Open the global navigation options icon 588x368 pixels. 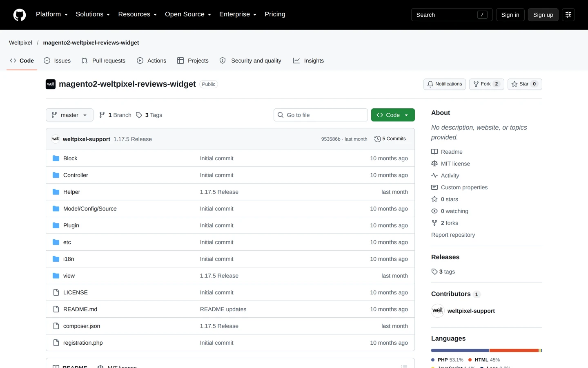(x=568, y=15)
